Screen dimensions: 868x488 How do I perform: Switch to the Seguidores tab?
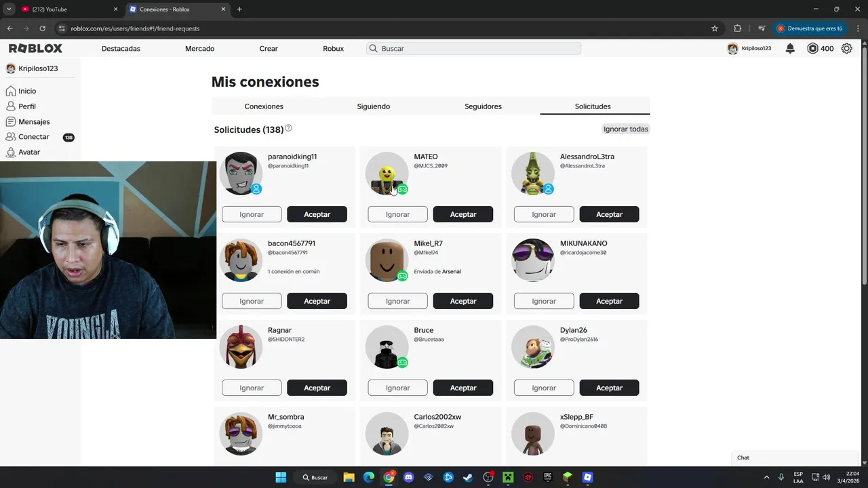click(x=483, y=106)
